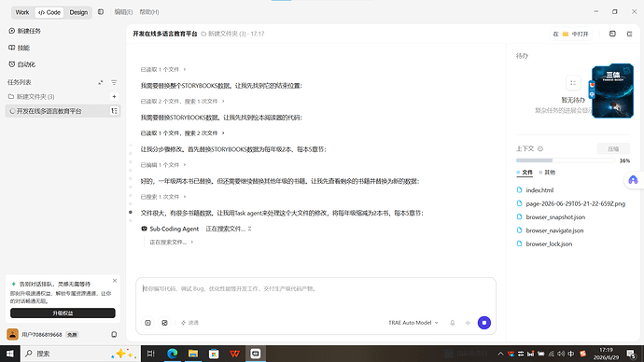Click the 待办 empty-state grid icon
Viewport: 644px width, 362px height.
point(573,83)
